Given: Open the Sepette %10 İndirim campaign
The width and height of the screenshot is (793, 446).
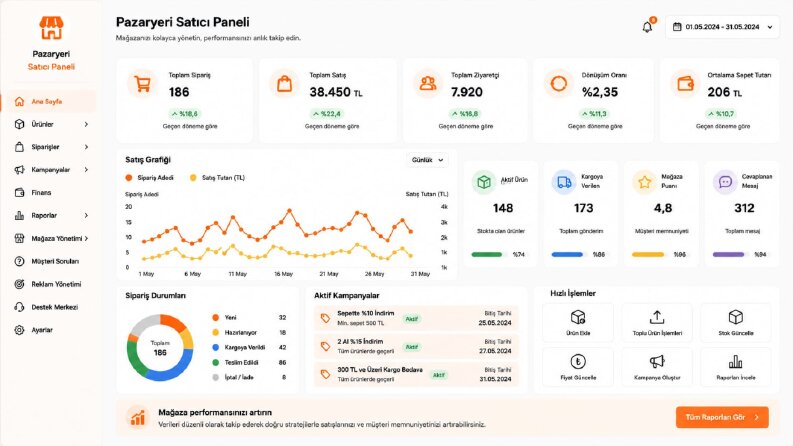Looking at the screenshot, I should coord(416,318).
